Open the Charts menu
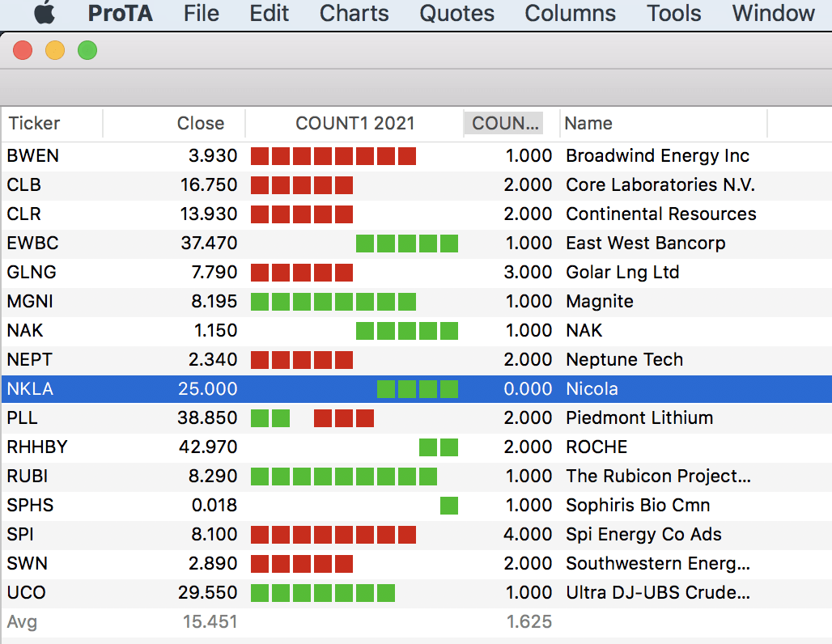 [354, 13]
